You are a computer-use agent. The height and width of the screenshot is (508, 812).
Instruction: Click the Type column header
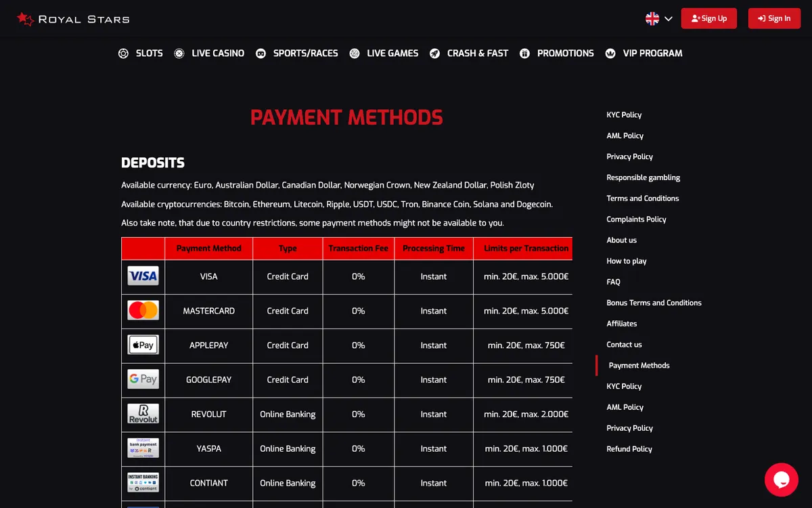click(x=288, y=249)
